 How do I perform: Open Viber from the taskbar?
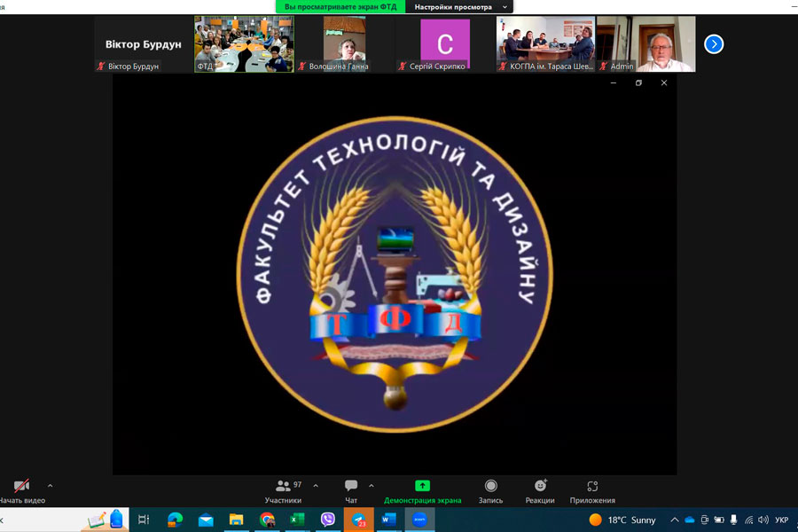[x=328, y=520]
